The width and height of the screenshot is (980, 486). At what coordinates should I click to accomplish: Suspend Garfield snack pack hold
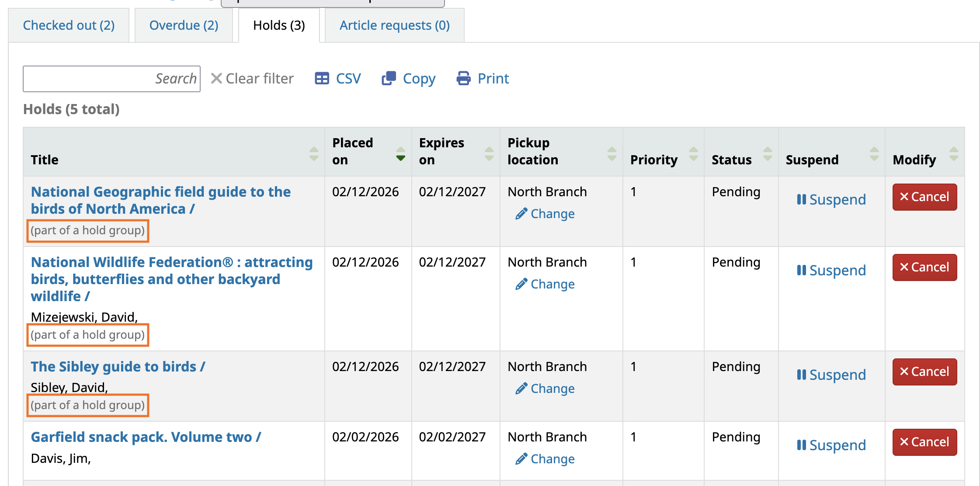point(831,445)
